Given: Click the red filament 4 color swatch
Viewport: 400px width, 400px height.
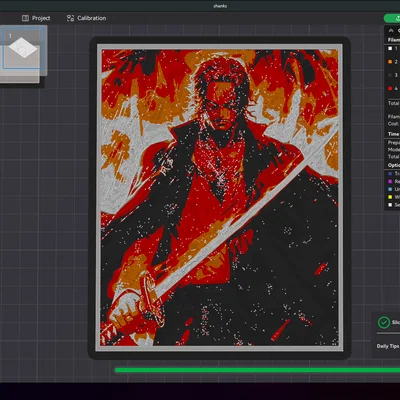Looking at the screenshot, I should pos(390,88).
